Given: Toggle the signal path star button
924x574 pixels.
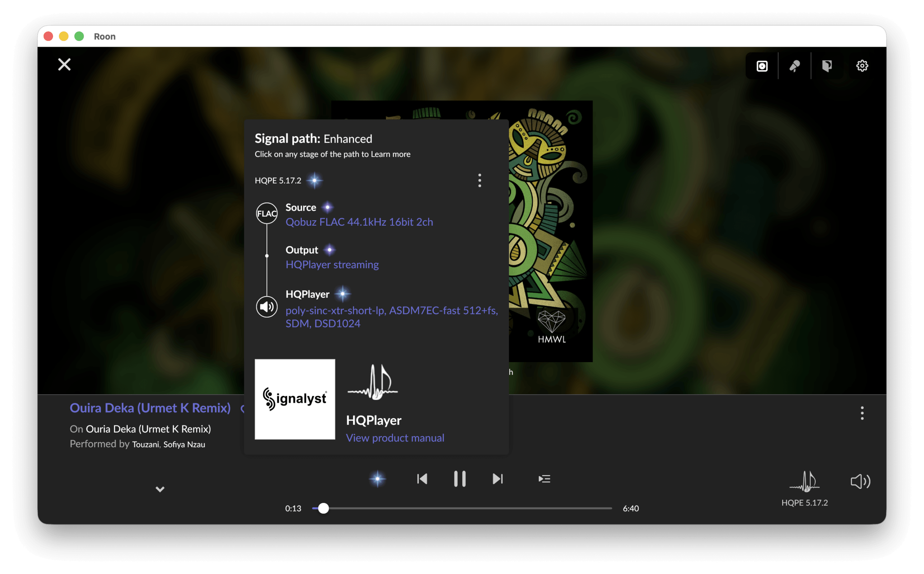Looking at the screenshot, I should [378, 479].
